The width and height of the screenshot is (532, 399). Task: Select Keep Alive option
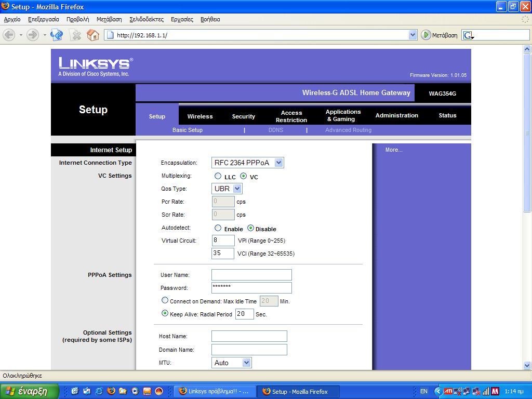(165, 313)
